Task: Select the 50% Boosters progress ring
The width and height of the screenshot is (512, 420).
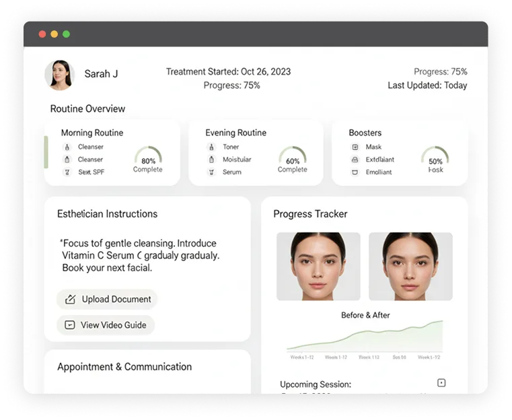Action: point(435,160)
